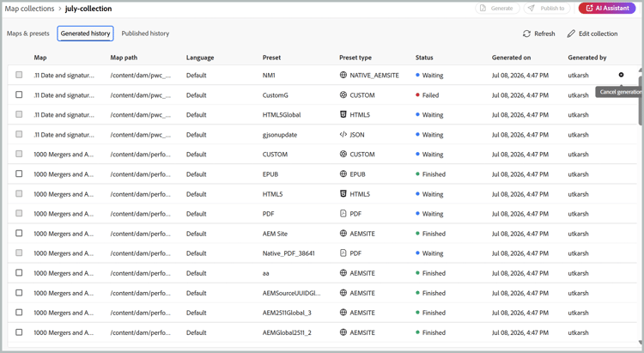The height and width of the screenshot is (353, 644).
Task: Click 'AEMSourceUUIDGl...' preset cell
Action: point(292,293)
